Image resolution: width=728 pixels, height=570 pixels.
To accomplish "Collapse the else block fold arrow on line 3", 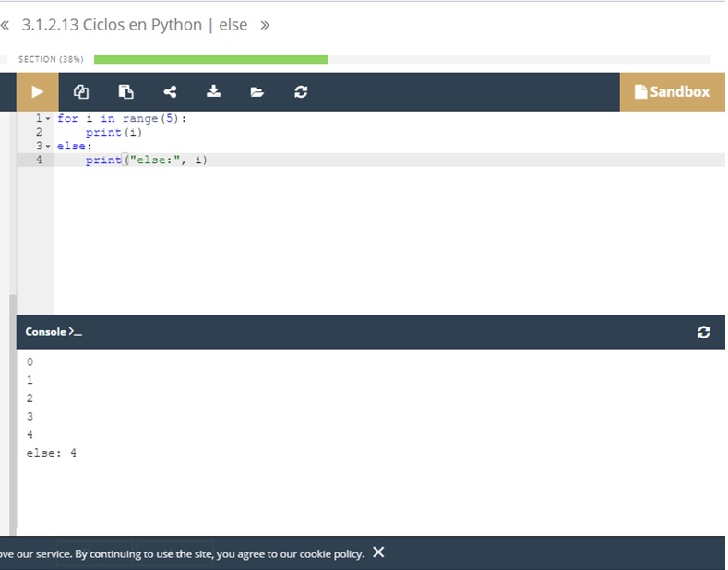I will (x=48, y=147).
